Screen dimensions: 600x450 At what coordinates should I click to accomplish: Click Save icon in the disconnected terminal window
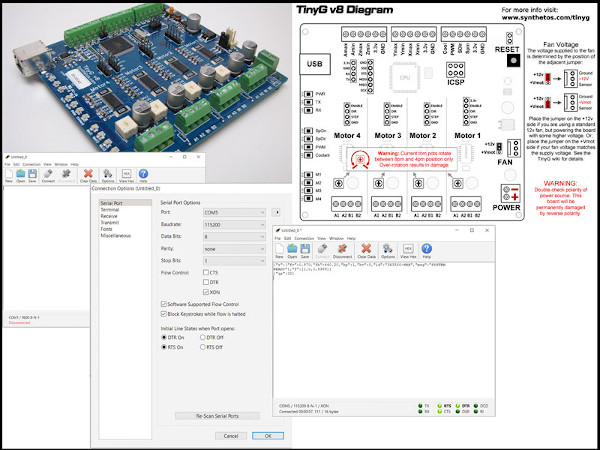click(33, 175)
